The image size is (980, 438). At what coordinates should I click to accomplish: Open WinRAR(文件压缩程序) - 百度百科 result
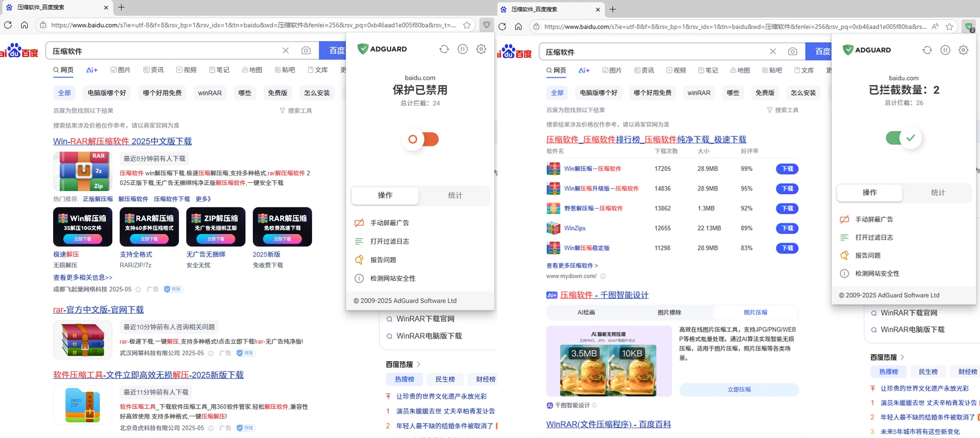[608, 424]
